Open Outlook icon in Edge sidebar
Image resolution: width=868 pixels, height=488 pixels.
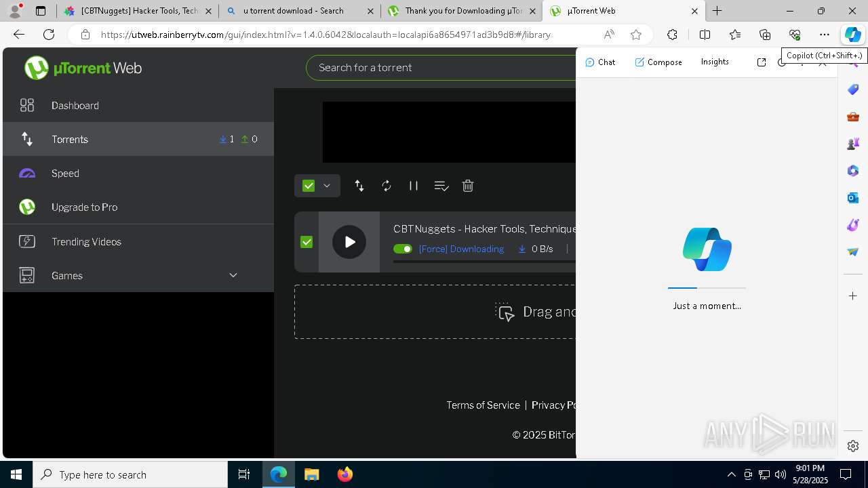click(x=853, y=198)
